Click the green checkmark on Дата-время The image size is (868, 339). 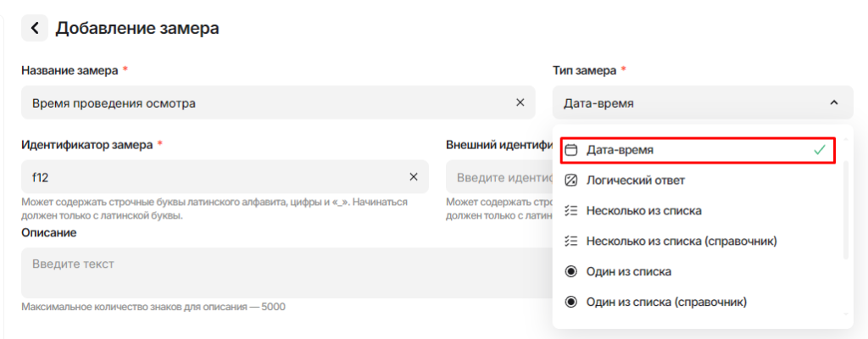[x=820, y=150]
